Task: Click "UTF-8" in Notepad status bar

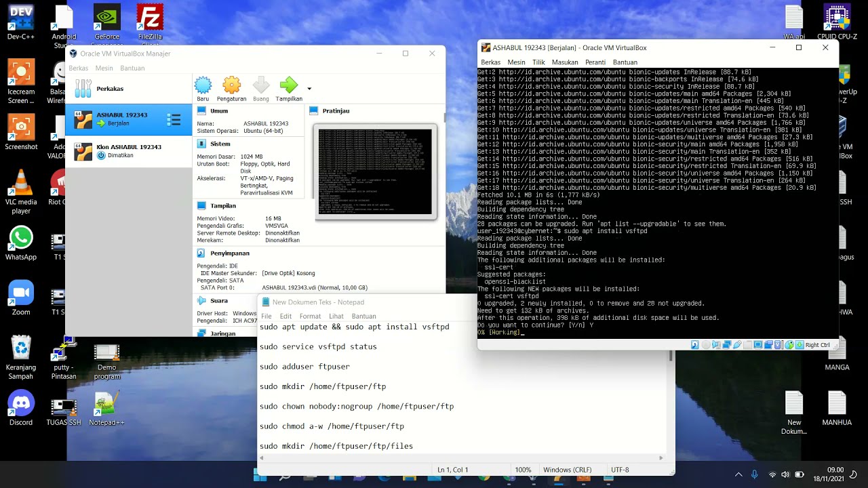Action: (x=620, y=470)
